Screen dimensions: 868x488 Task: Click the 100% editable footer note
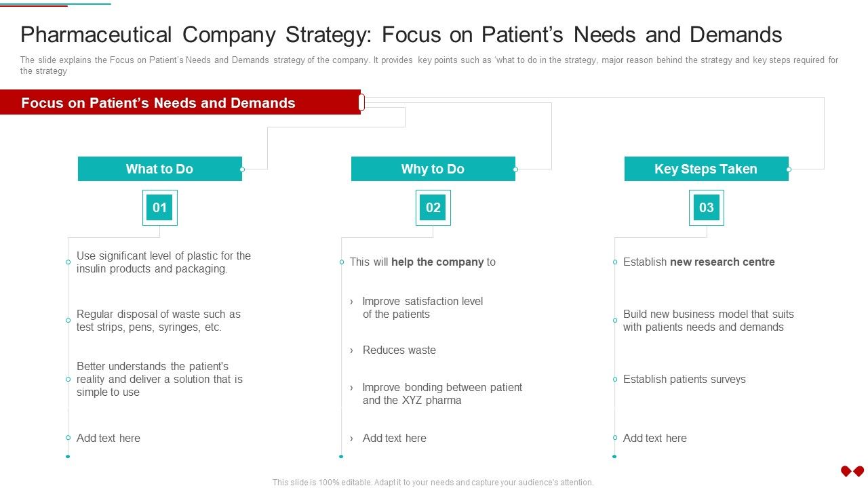coord(433,483)
